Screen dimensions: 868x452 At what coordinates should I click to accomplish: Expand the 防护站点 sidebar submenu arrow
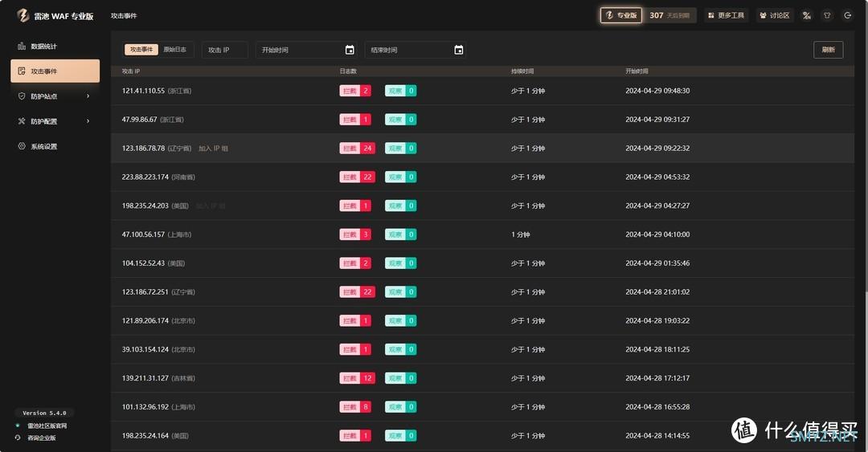point(88,96)
